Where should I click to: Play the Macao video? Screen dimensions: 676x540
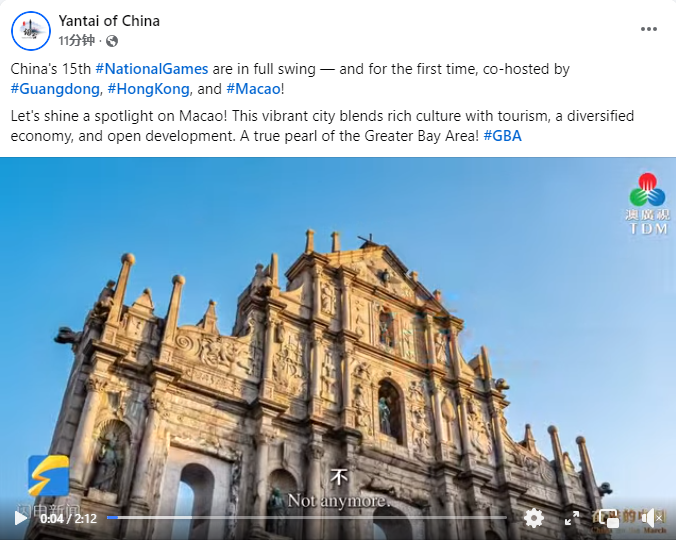(x=20, y=518)
